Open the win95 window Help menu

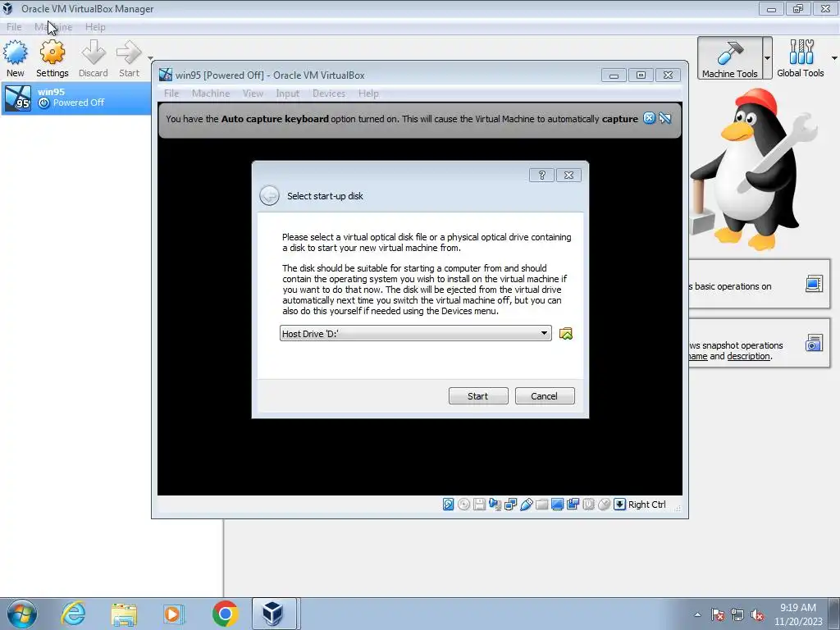(368, 94)
